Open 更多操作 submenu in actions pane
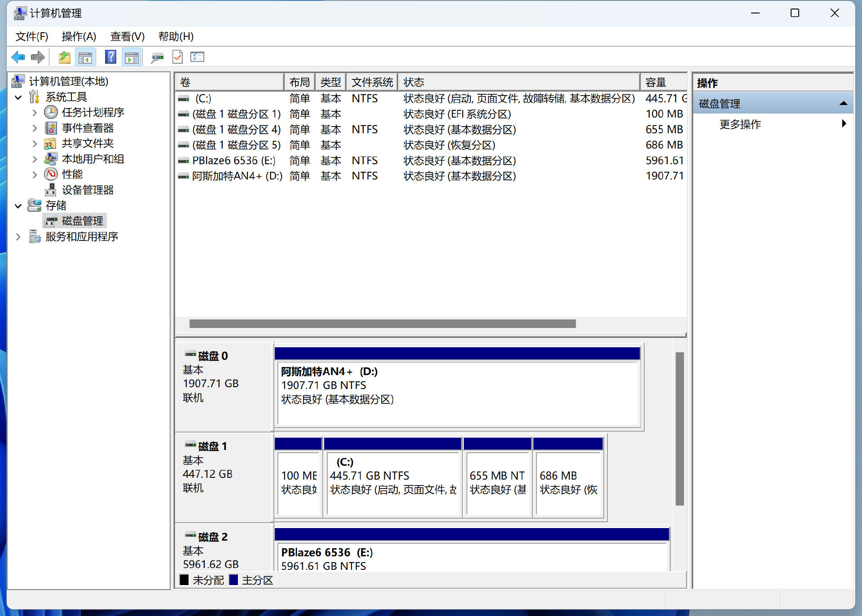The height and width of the screenshot is (616, 862). tap(740, 124)
